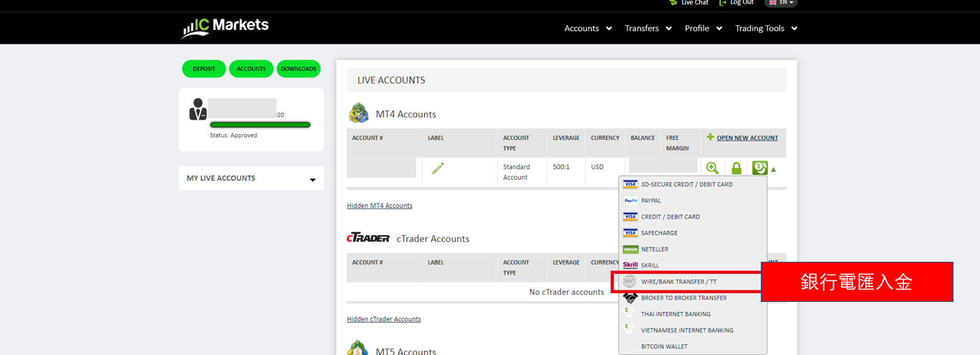980x355 pixels.
Task: Click the green DOWNLOADS button
Action: pos(299,69)
